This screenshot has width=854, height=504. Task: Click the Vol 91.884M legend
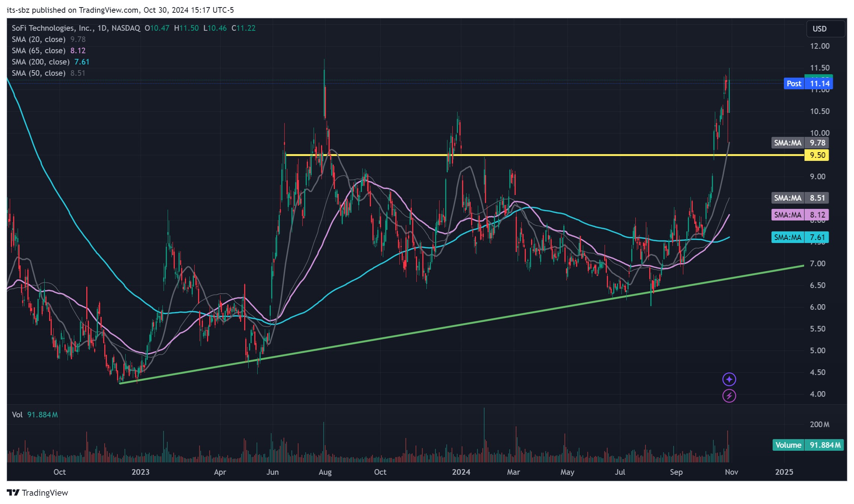pyautogui.click(x=35, y=415)
